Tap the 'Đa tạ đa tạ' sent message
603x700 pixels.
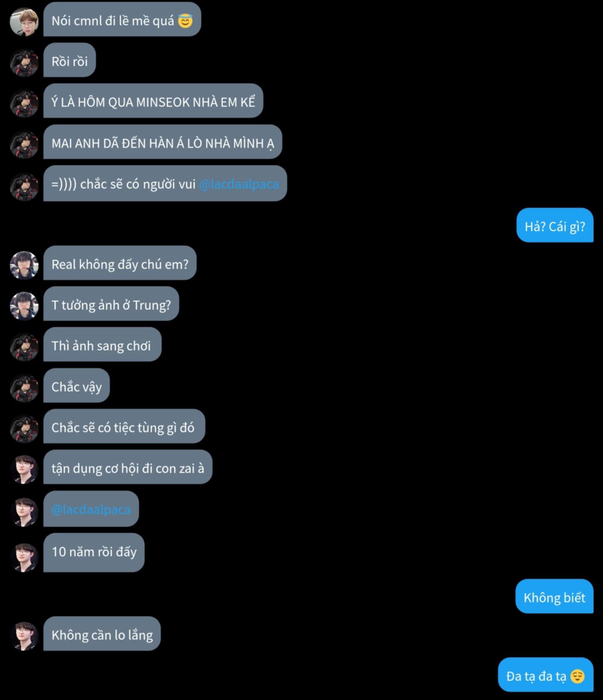click(x=546, y=675)
